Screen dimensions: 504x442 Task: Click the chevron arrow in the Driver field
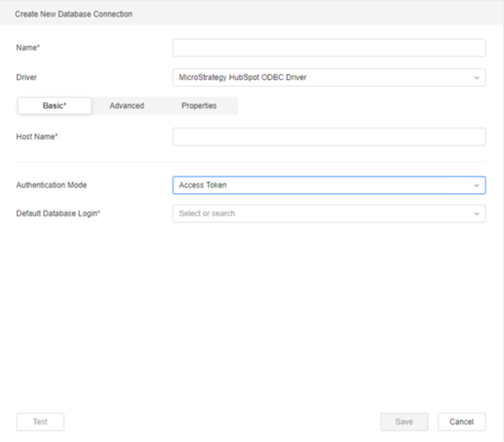click(x=477, y=77)
